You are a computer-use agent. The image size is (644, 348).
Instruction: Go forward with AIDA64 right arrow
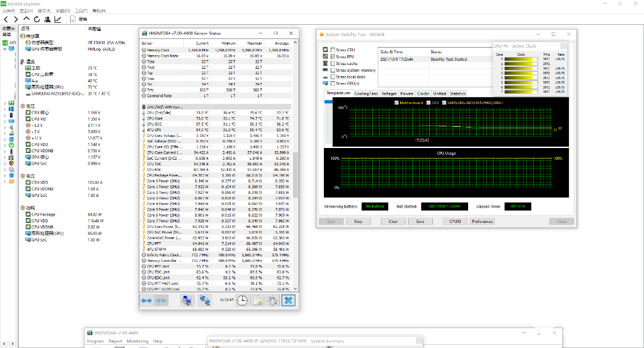pos(15,19)
